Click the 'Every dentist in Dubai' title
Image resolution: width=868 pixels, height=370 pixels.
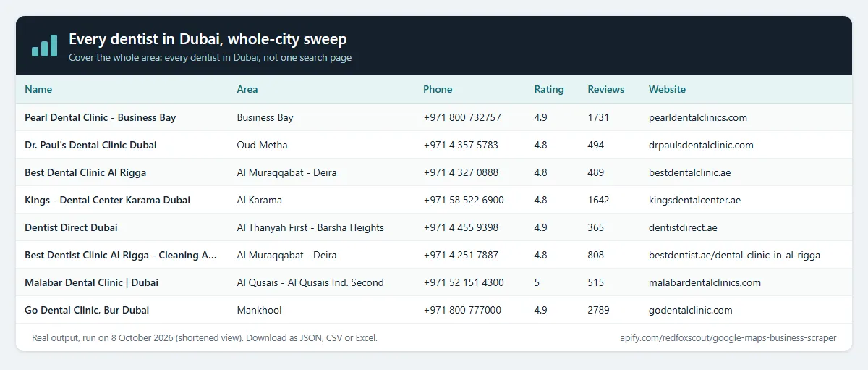(x=208, y=39)
